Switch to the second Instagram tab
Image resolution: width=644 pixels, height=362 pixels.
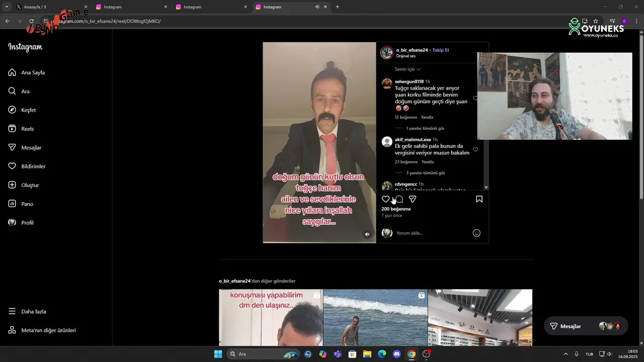pos(210,7)
